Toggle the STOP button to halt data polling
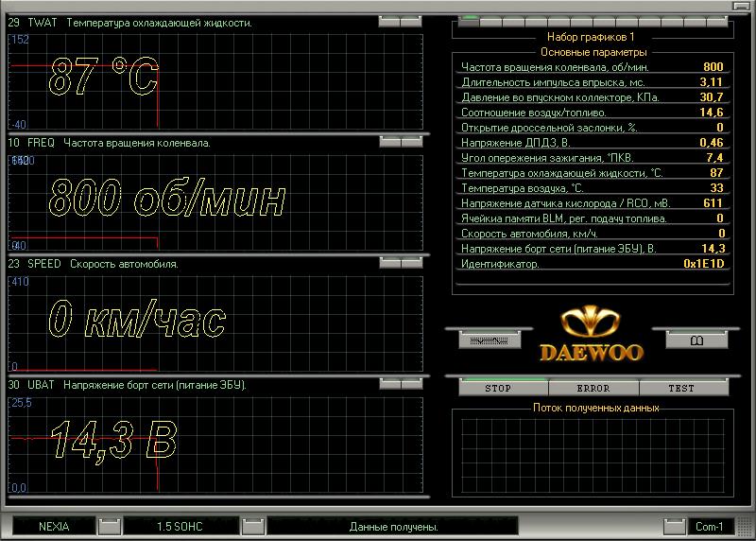This screenshot has width=756, height=541. coord(497,388)
